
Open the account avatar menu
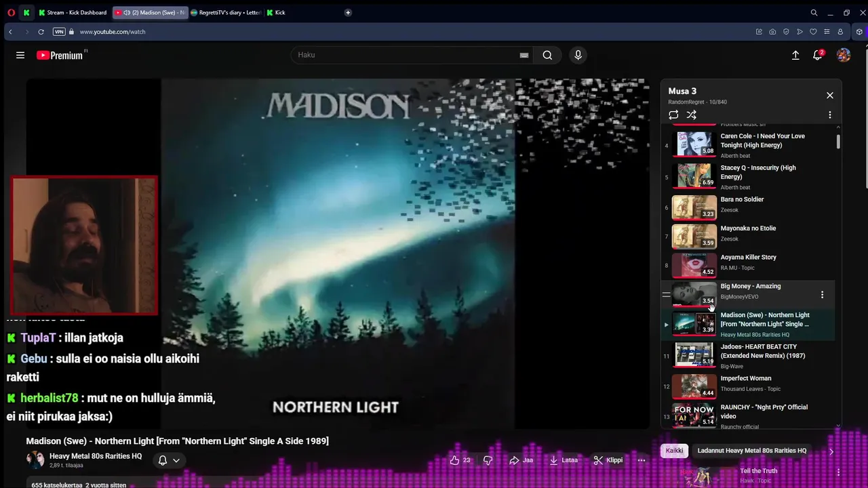coord(844,56)
